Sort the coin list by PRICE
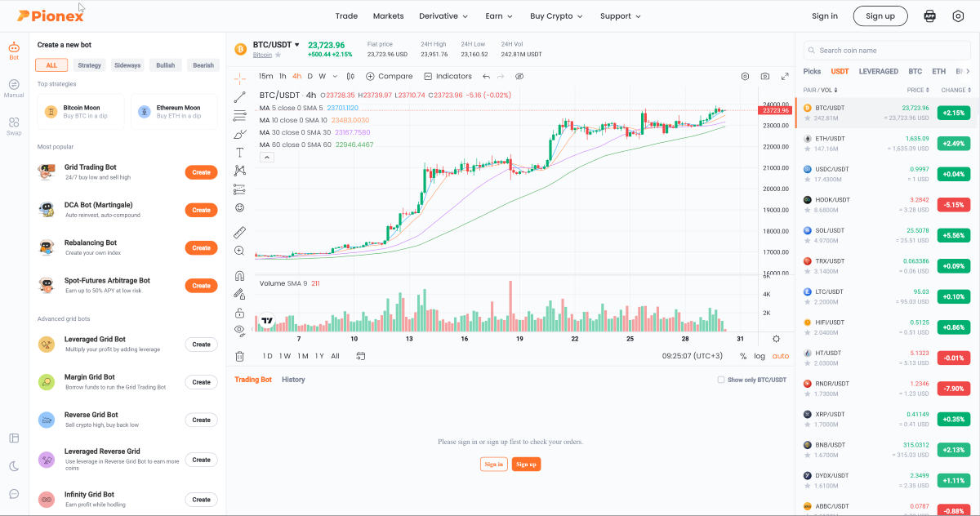The width and height of the screenshot is (980, 516). [917, 90]
